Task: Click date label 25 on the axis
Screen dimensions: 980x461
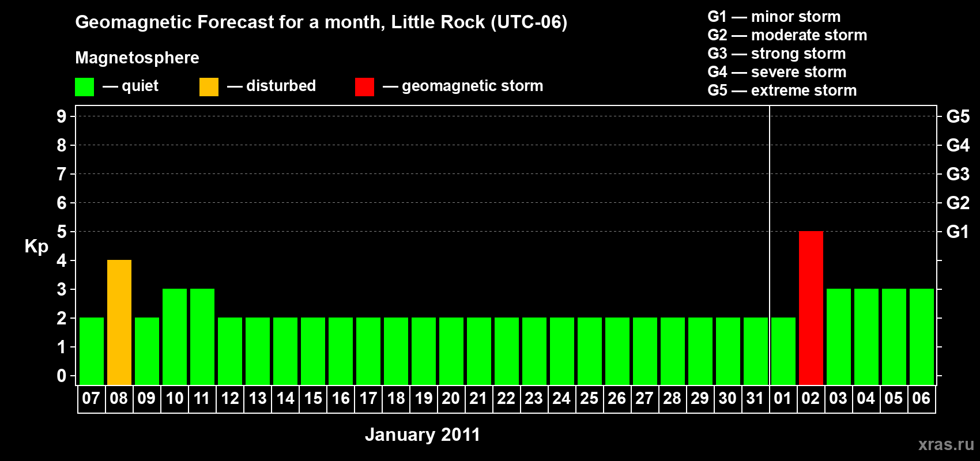Action: 589,398
